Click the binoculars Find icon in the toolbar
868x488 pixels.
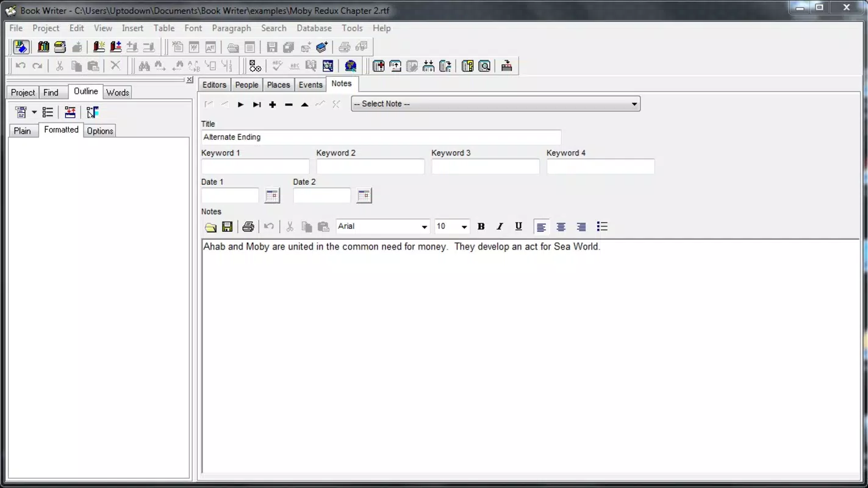tap(144, 66)
